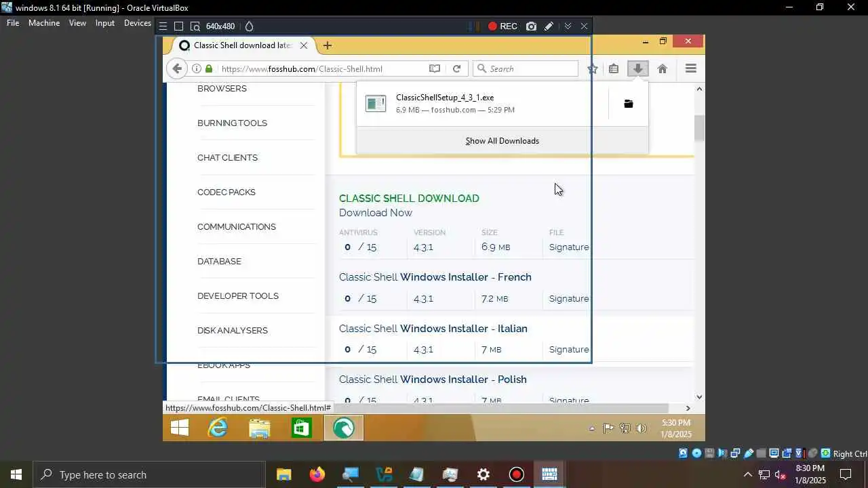Launch Internet Explorer from guest taskbar
Image resolution: width=868 pixels, height=488 pixels.
click(x=218, y=428)
